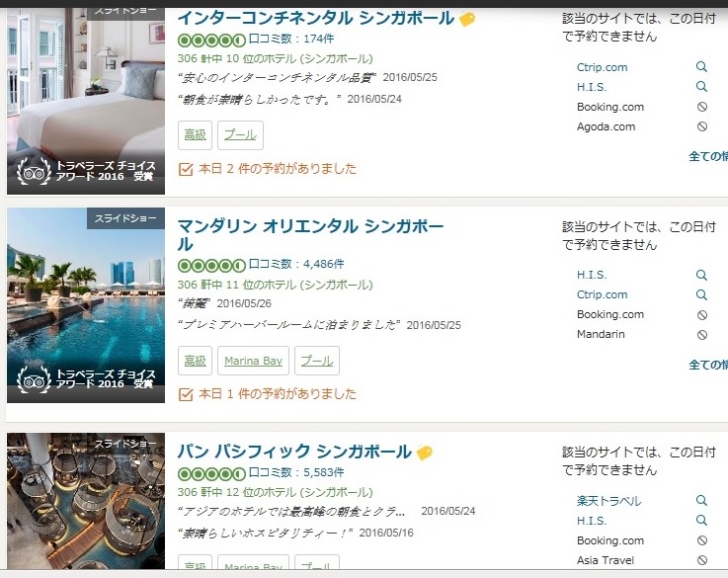The height and width of the screenshot is (578, 728).
Task: Click yellow deal tag beside インターコンチネンタル シンガポール
Action: (x=467, y=20)
